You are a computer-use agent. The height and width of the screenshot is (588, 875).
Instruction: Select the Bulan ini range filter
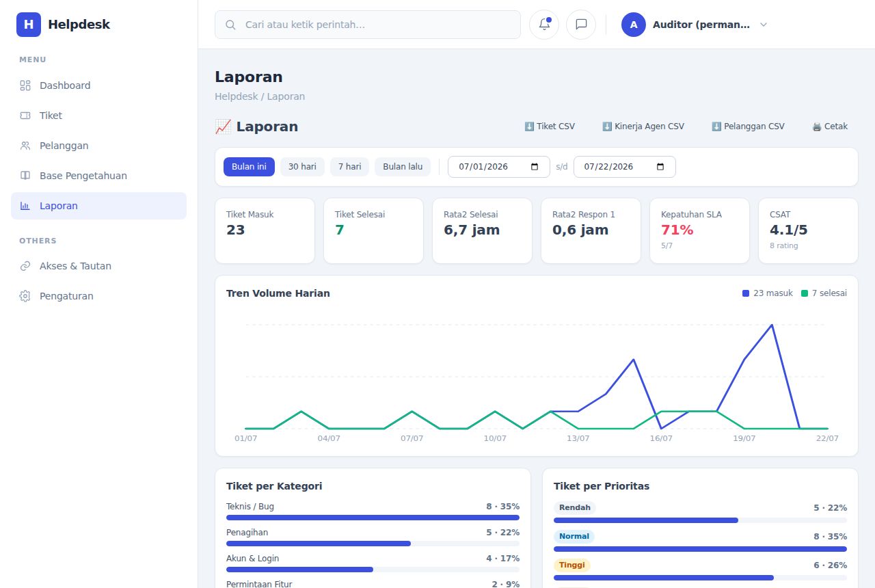(x=249, y=167)
